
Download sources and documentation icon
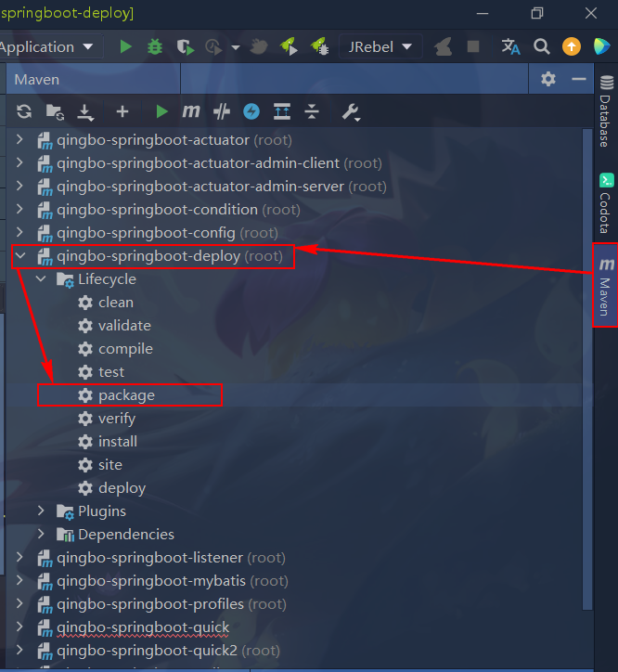tap(85, 112)
